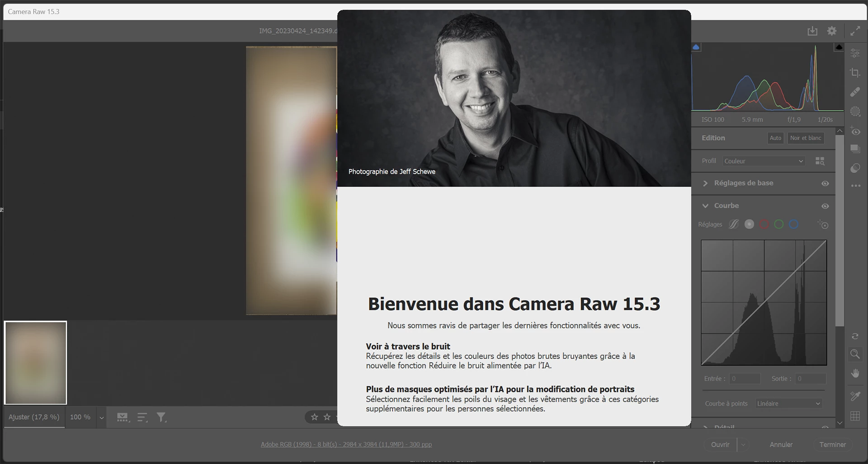The image size is (868, 464).
Task: Open the Ouvrir button dropdown arrow
Action: [x=743, y=445]
